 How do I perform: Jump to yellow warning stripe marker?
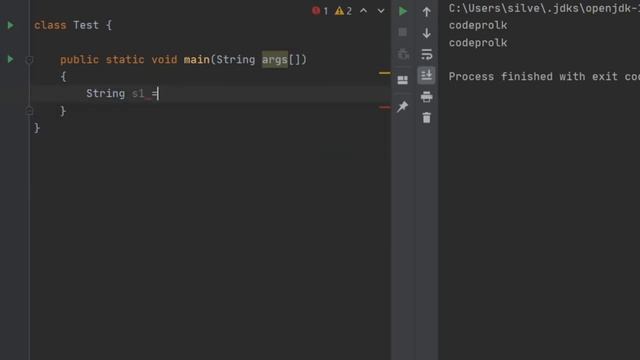(384, 73)
